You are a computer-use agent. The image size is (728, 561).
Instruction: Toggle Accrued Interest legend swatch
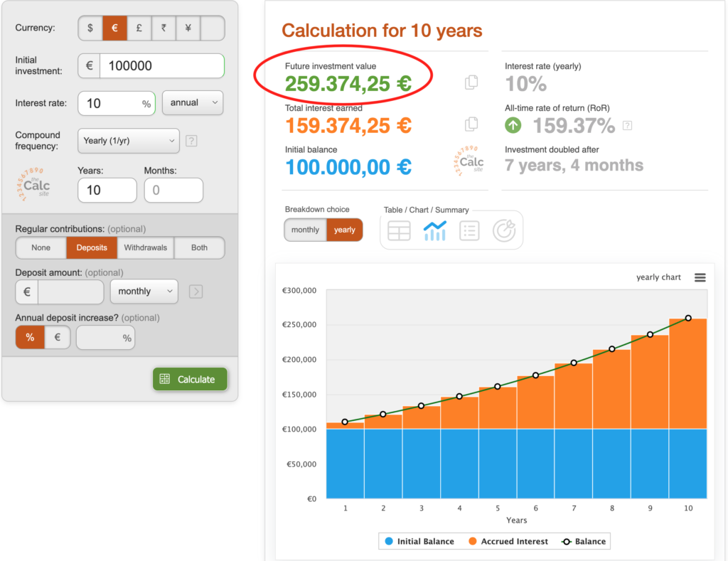473,541
